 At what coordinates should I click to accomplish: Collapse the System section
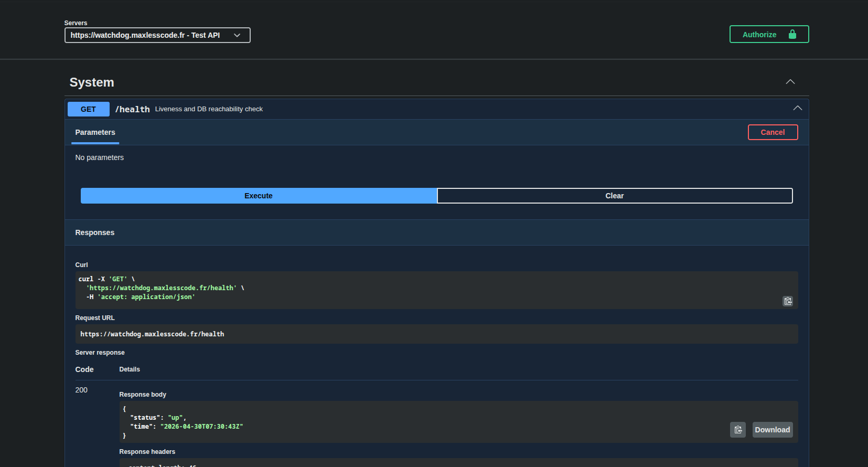coord(790,82)
